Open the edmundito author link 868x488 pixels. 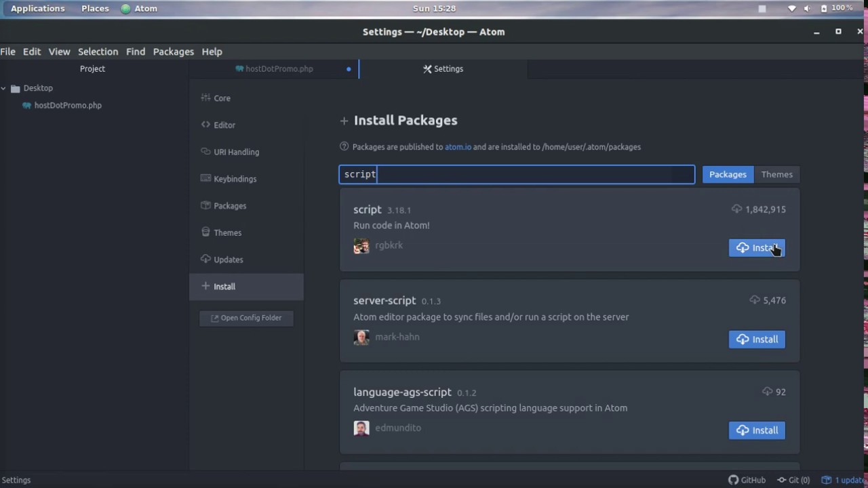pyautogui.click(x=398, y=428)
